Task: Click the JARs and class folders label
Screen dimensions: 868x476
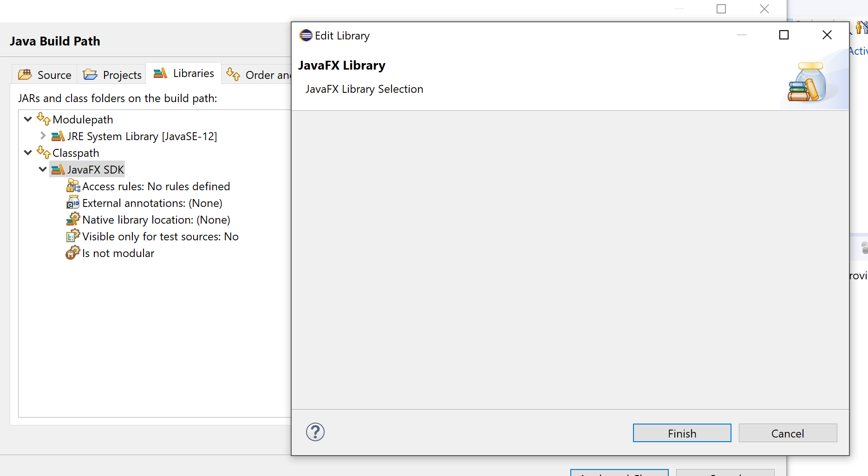Action: (x=117, y=98)
